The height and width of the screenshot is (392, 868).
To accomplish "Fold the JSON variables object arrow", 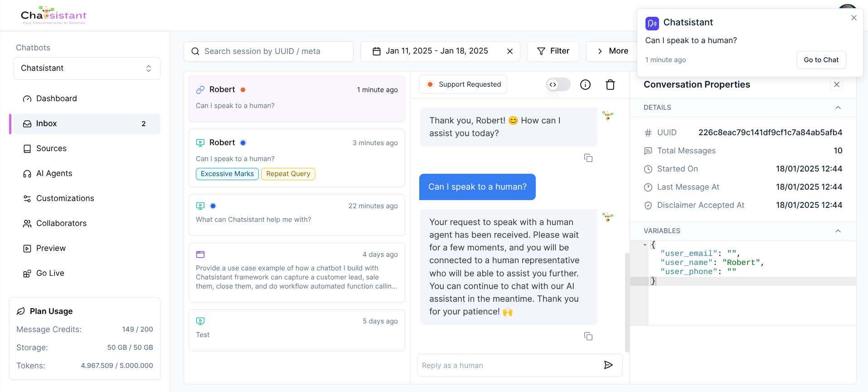I will click(645, 245).
